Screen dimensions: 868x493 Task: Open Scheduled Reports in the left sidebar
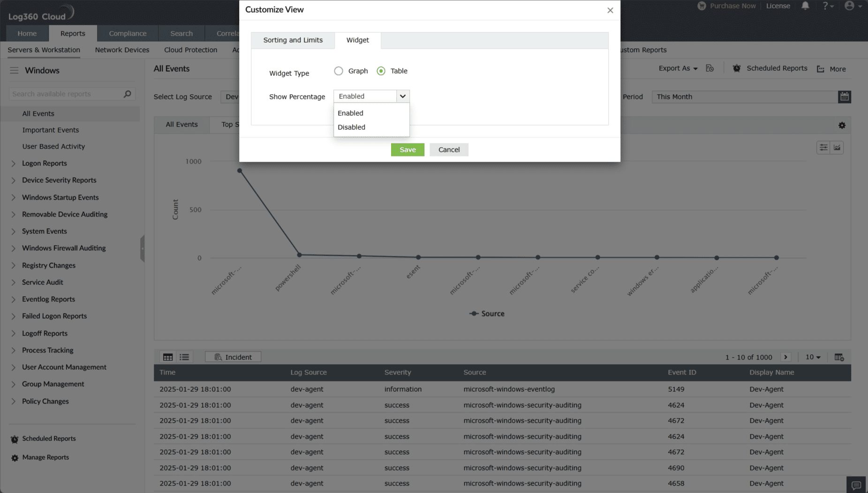point(49,439)
